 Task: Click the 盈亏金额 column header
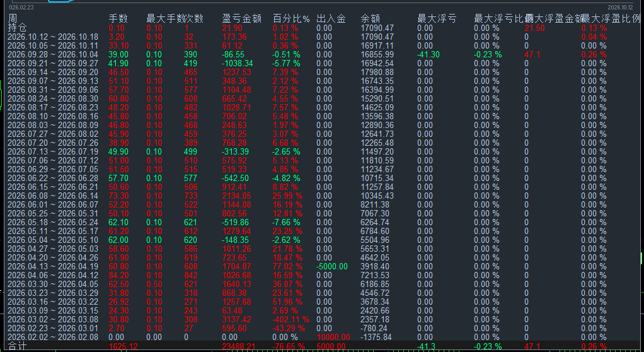pyautogui.click(x=241, y=18)
